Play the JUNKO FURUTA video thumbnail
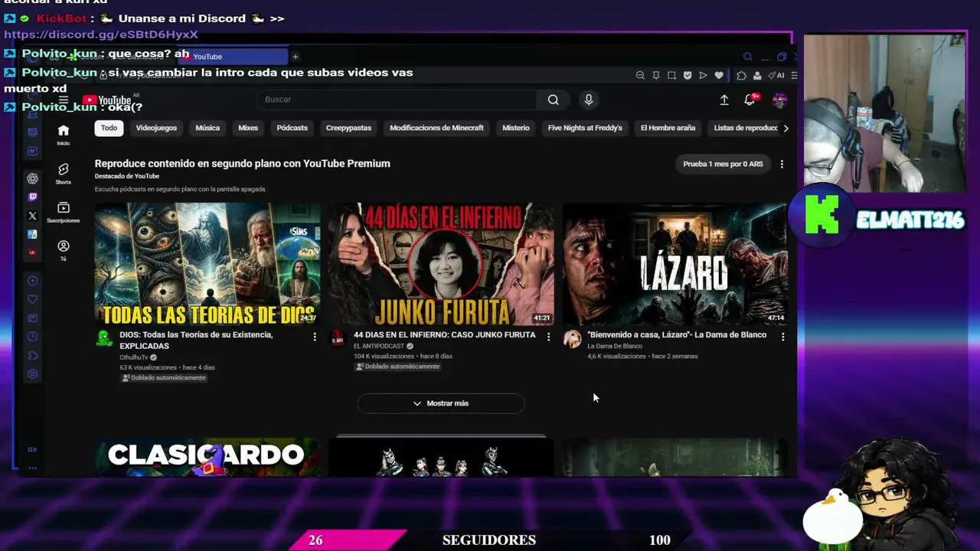Viewport: 980px width, 551px height. tap(441, 264)
